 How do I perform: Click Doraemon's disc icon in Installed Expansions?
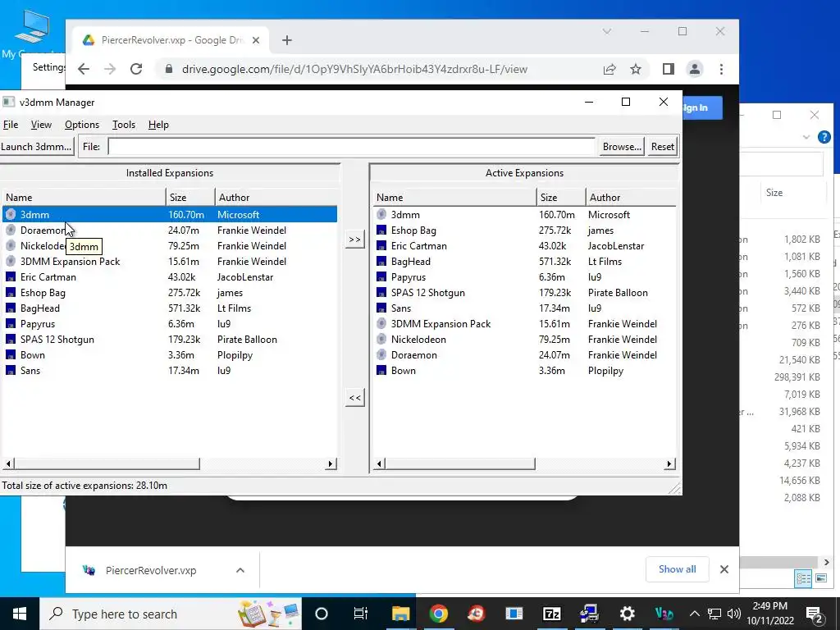point(10,231)
